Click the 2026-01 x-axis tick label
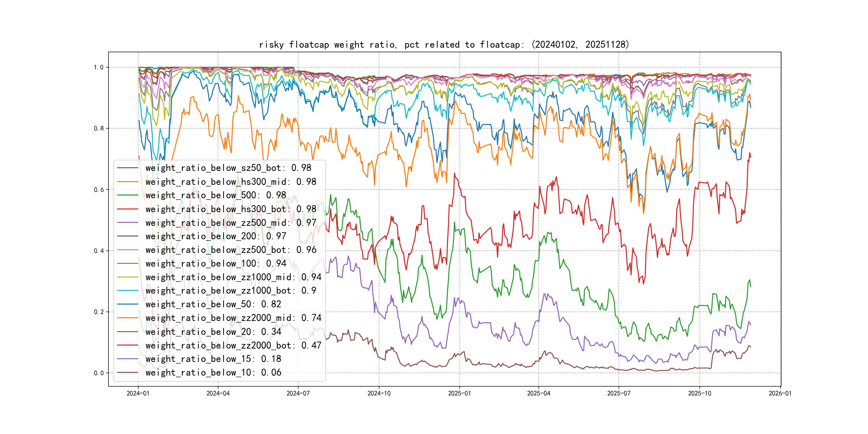868x434 pixels. click(780, 393)
